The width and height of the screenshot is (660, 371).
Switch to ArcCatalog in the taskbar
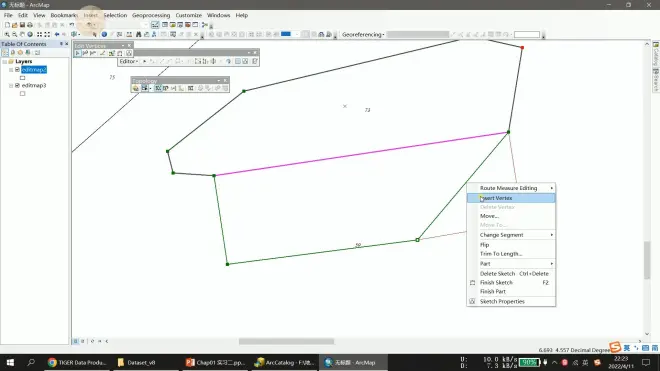[285, 362]
